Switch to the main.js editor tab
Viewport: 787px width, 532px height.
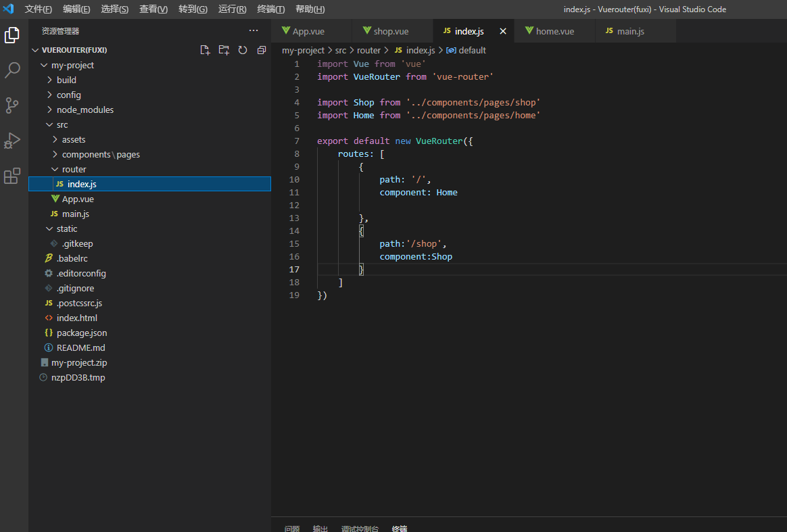pos(636,31)
